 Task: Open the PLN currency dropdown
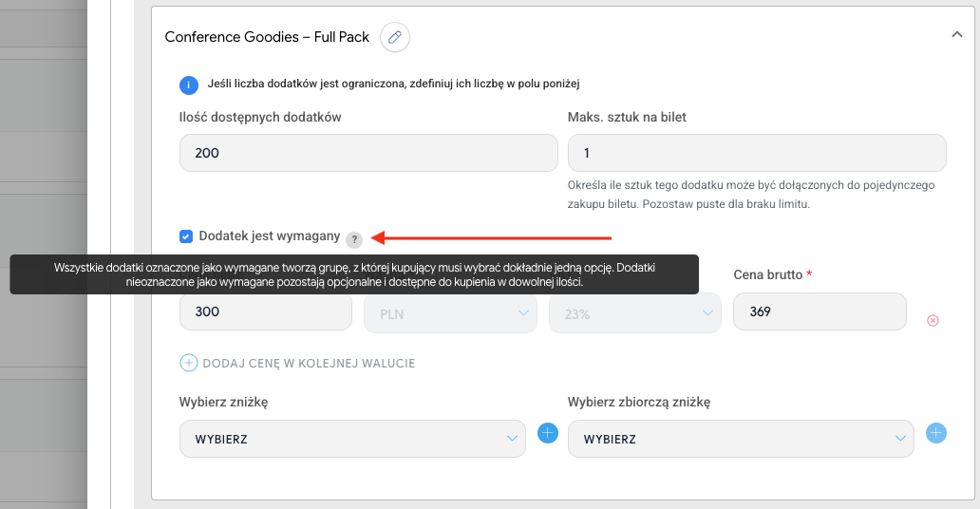pyautogui.click(x=448, y=312)
